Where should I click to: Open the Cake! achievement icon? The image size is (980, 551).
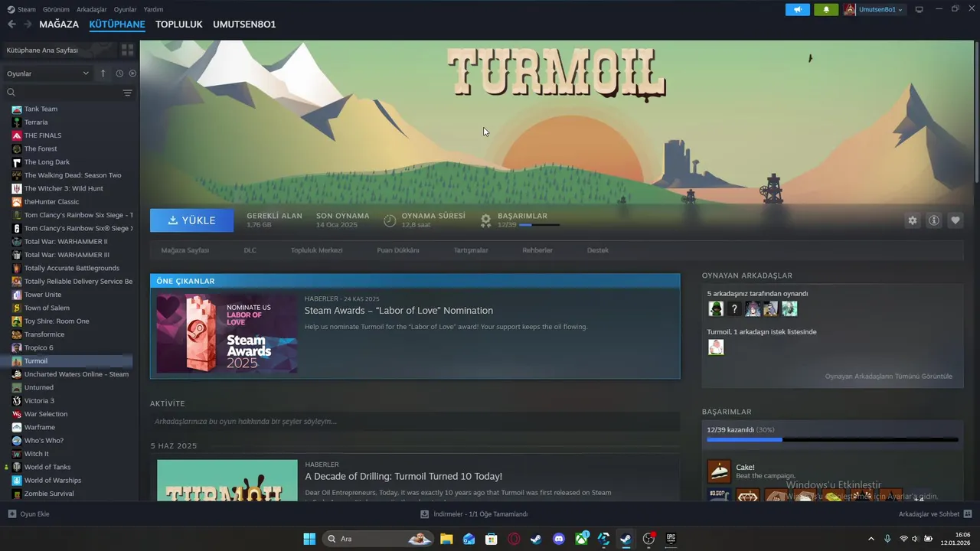pos(719,471)
